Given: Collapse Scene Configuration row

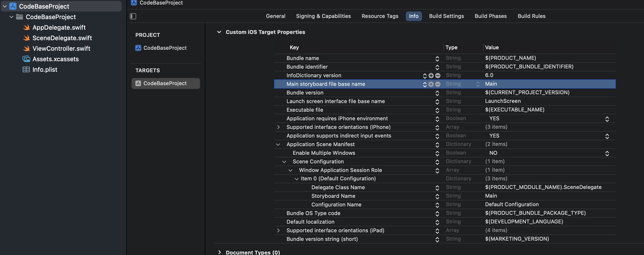Looking at the screenshot, I should tap(284, 162).
